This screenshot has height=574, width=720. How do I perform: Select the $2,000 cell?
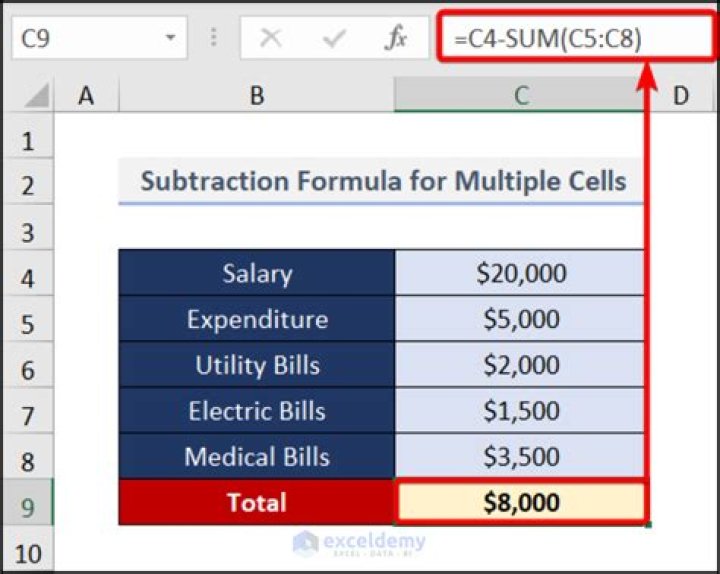[519, 365]
